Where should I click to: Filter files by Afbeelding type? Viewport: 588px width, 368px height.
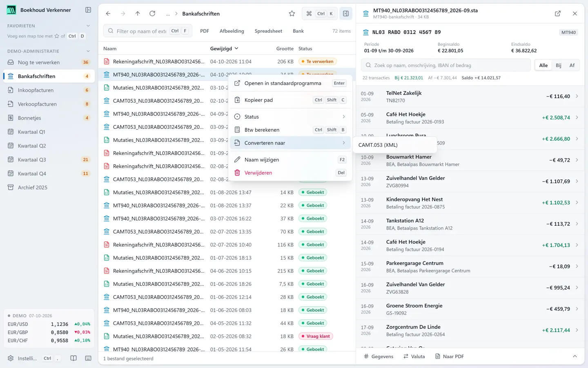tap(232, 31)
